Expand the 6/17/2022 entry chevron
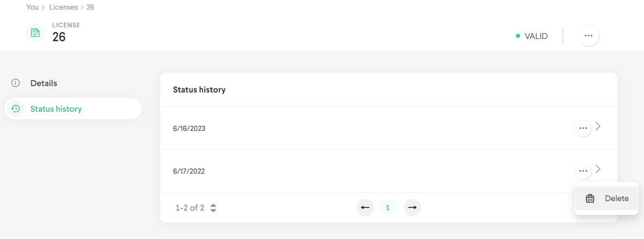Screen dimensions: 644x239 click(x=599, y=169)
